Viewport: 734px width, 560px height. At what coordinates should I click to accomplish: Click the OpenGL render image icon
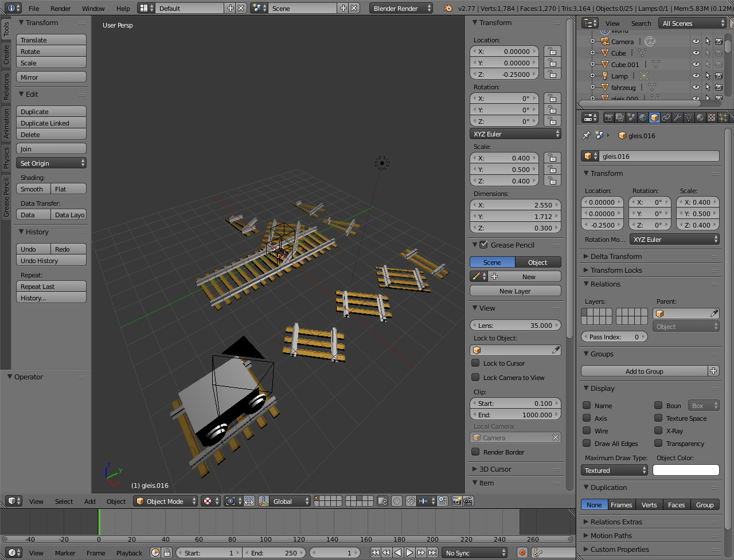pyautogui.click(x=456, y=501)
